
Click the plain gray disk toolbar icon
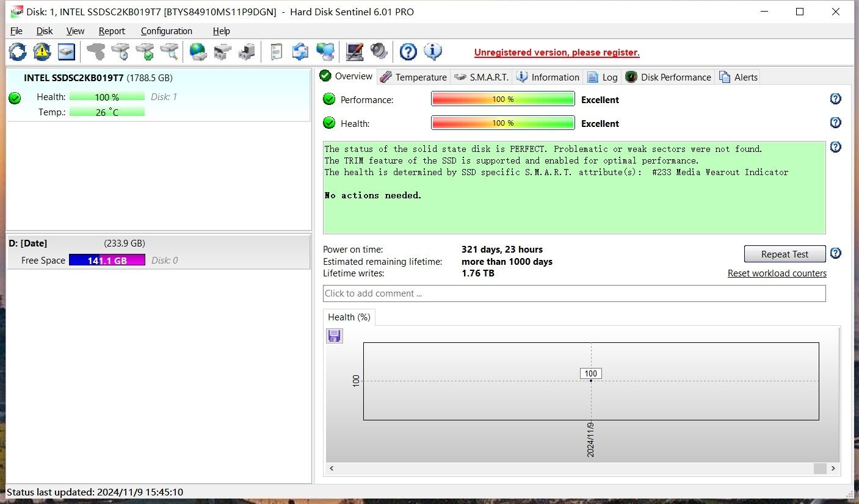96,52
